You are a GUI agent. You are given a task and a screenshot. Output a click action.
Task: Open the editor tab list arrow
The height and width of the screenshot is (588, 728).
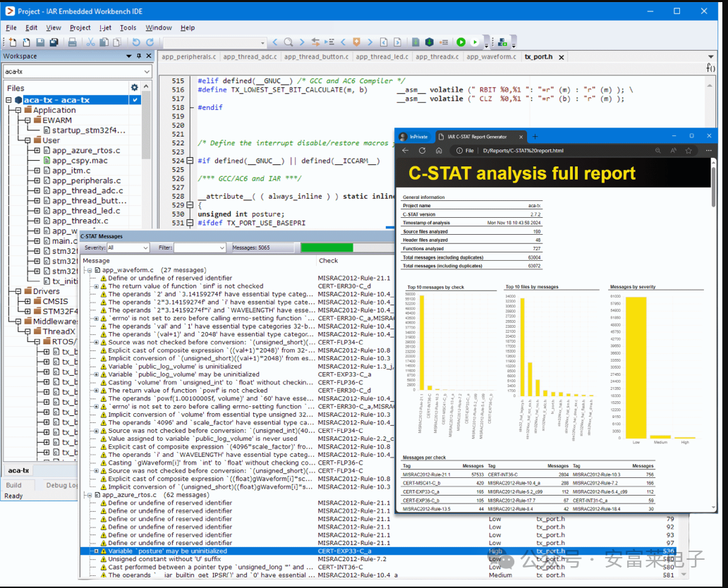point(710,56)
